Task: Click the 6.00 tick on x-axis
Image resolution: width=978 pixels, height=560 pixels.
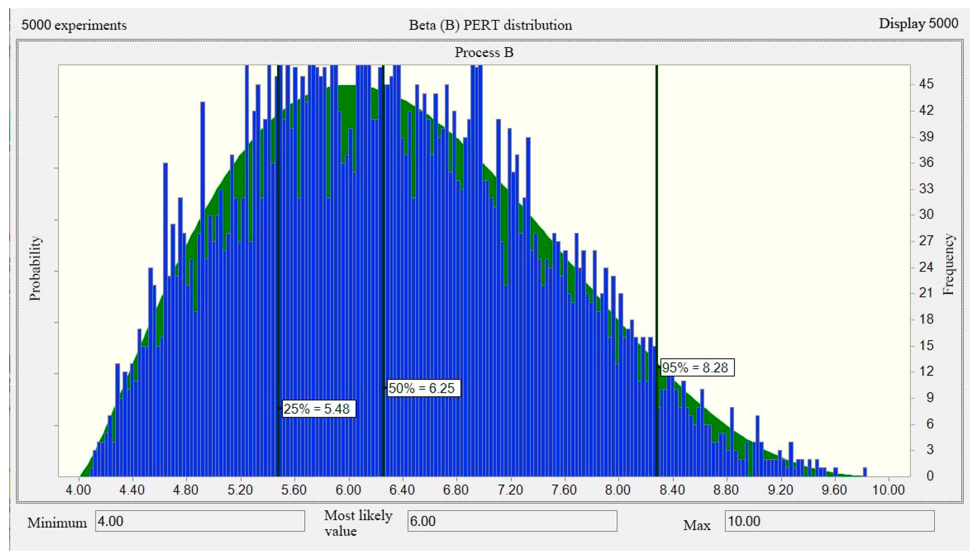Action: pyautogui.click(x=348, y=490)
